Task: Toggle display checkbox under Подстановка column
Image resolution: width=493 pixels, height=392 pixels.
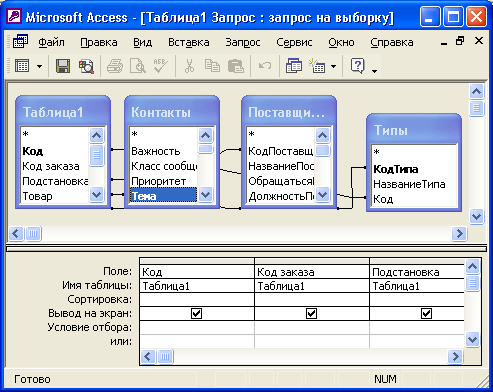Action: coord(426,313)
